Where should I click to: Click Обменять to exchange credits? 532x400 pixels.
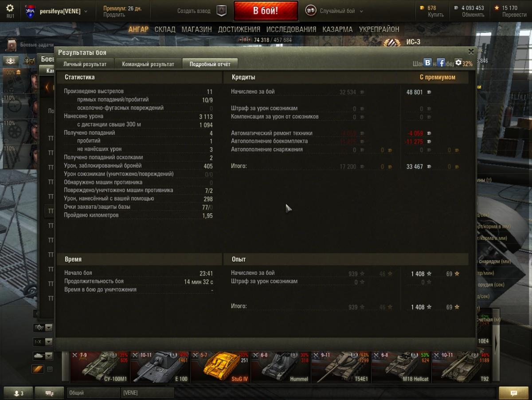point(473,15)
